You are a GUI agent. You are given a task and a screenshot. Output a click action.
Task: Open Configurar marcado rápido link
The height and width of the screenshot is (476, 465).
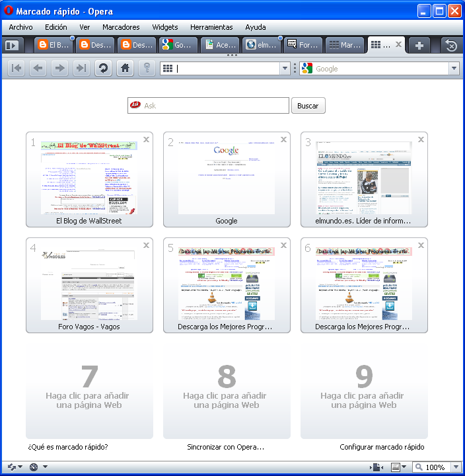click(382, 447)
